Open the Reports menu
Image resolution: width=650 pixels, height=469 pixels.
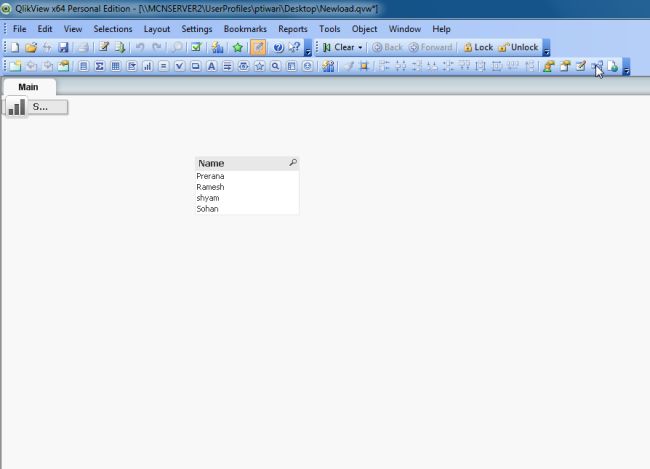coord(293,29)
